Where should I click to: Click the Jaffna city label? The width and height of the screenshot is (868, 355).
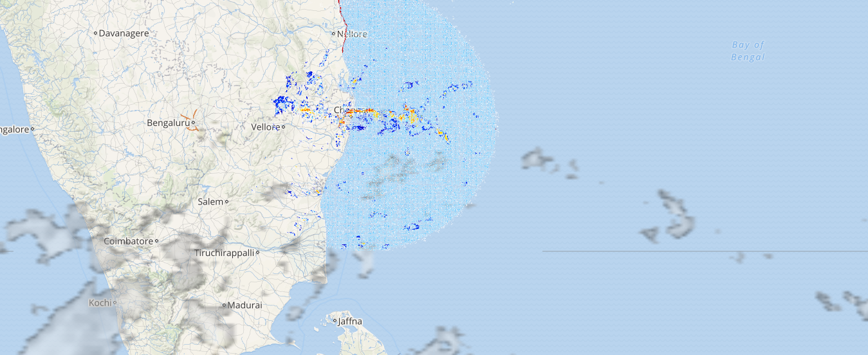click(x=350, y=321)
